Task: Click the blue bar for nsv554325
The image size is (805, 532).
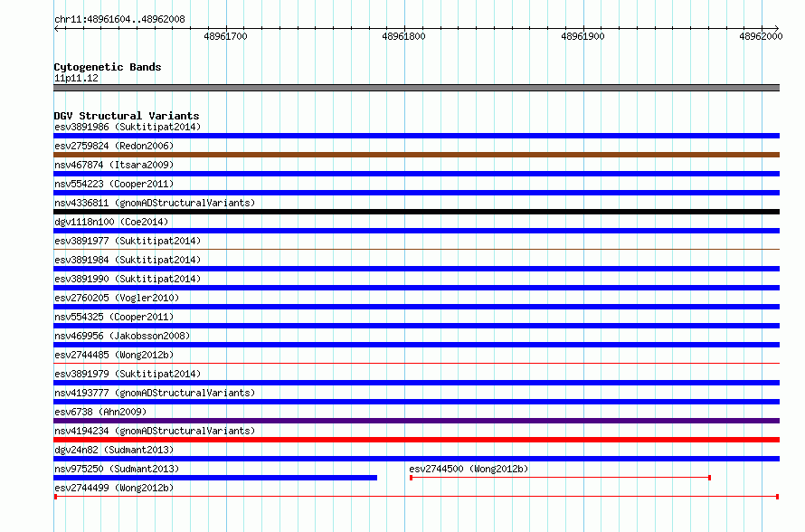Action: pyautogui.click(x=416, y=326)
